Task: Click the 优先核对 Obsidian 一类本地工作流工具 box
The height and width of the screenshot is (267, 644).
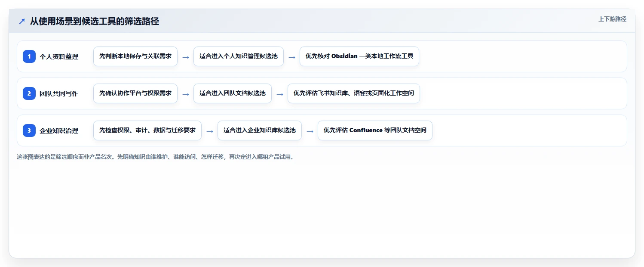Action: 359,56
